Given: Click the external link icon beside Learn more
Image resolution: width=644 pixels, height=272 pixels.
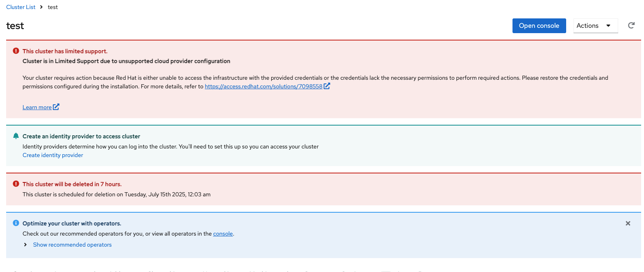Looking at the screenshot, I should coord(56,107).
